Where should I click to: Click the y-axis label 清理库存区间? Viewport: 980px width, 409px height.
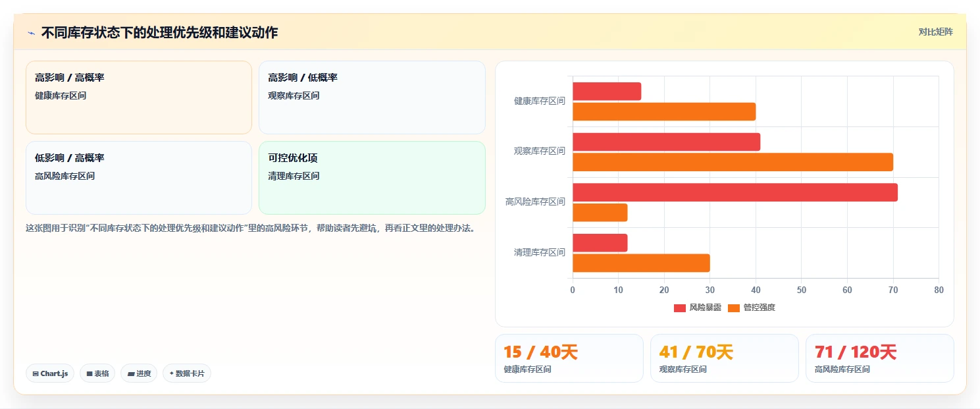click(x=540, y=252)
